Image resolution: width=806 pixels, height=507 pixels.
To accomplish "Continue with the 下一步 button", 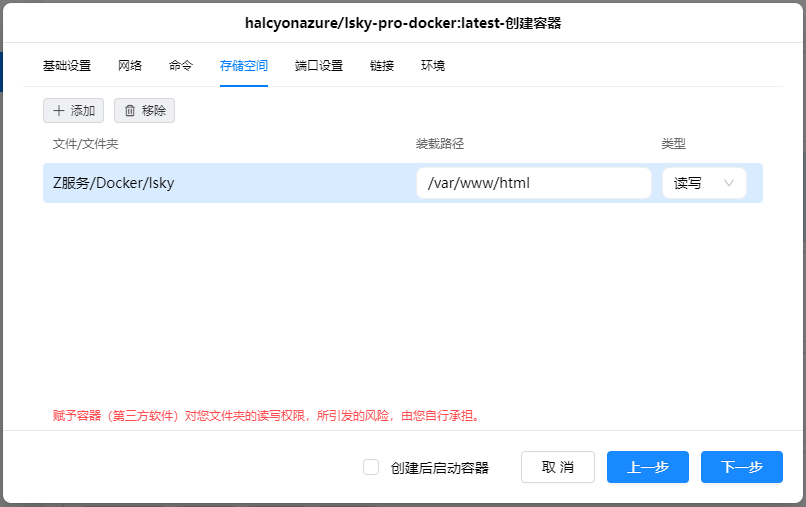I will [x=741, y=467].
